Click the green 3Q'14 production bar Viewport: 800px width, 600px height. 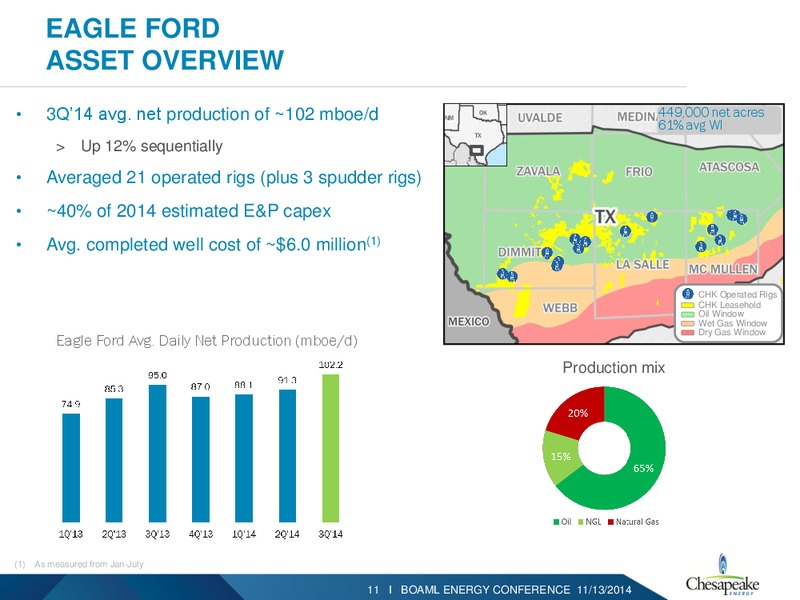331,448
